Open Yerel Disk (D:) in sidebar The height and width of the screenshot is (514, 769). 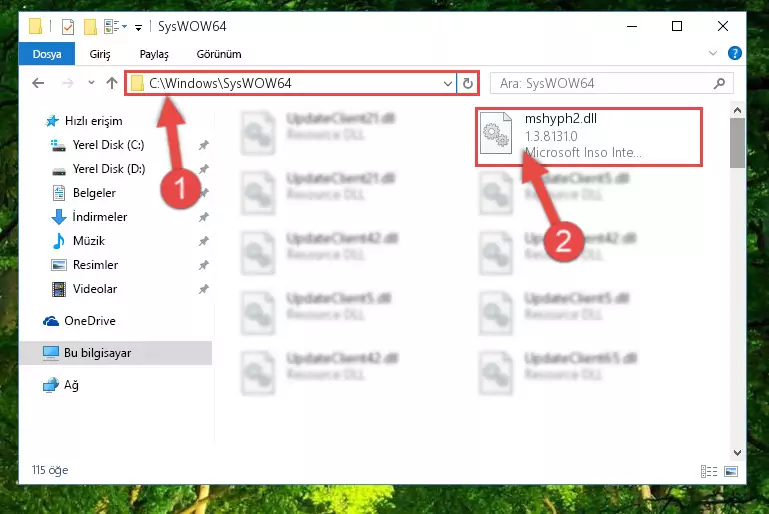click(x=109, y=169)
